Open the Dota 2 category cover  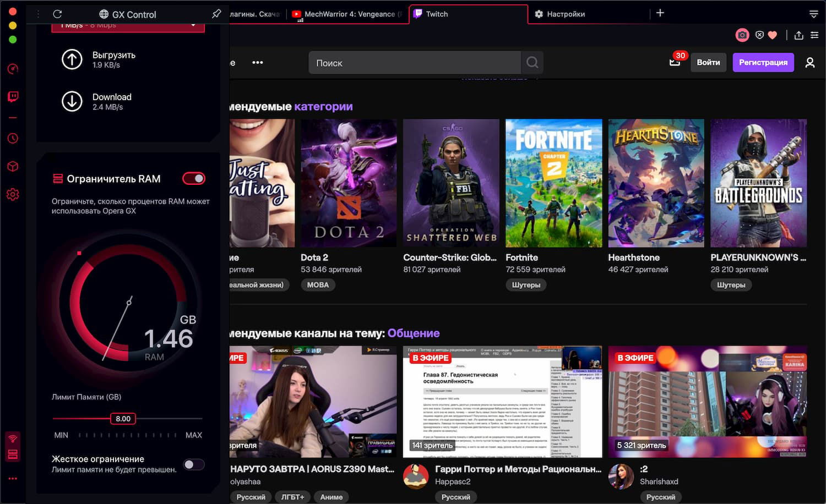tap(349, 183)
